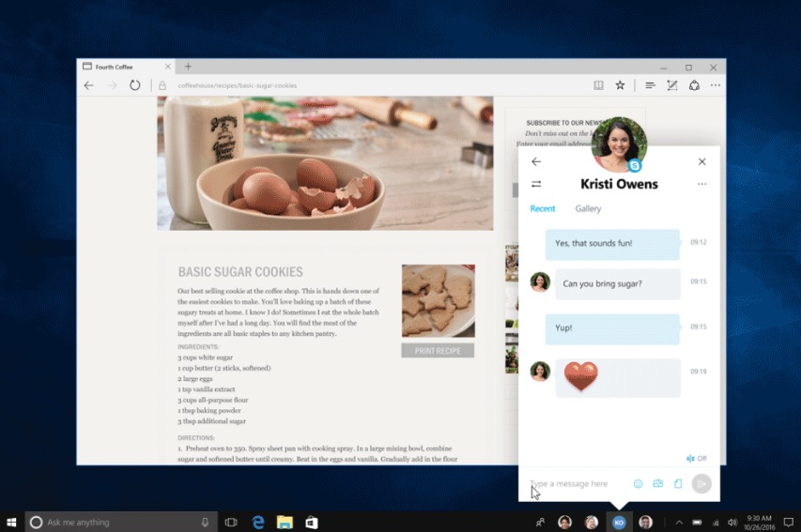801x532 pixels.
Task: Click the BASIC SUGAR COOKIES heading
Action: click(240, 272)
